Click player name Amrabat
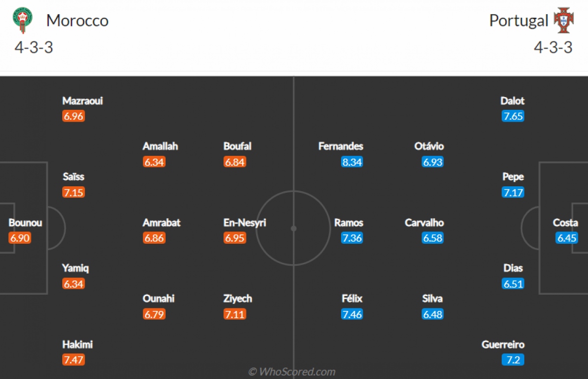 tap(162, 223)
